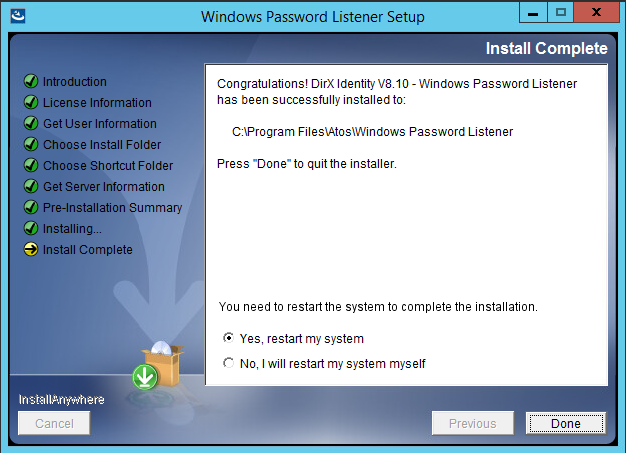
Task: Click the Previous button
Action: 472,424
